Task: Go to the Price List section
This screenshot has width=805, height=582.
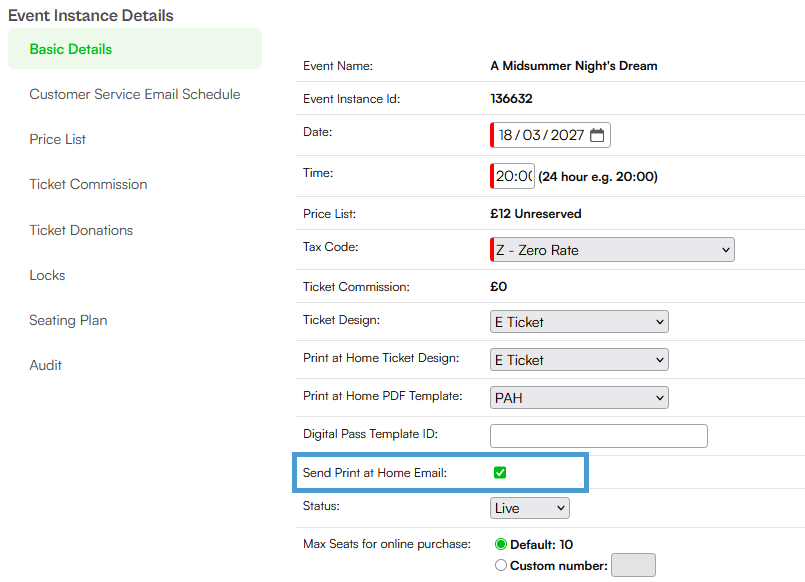Action: click(58, 140)
